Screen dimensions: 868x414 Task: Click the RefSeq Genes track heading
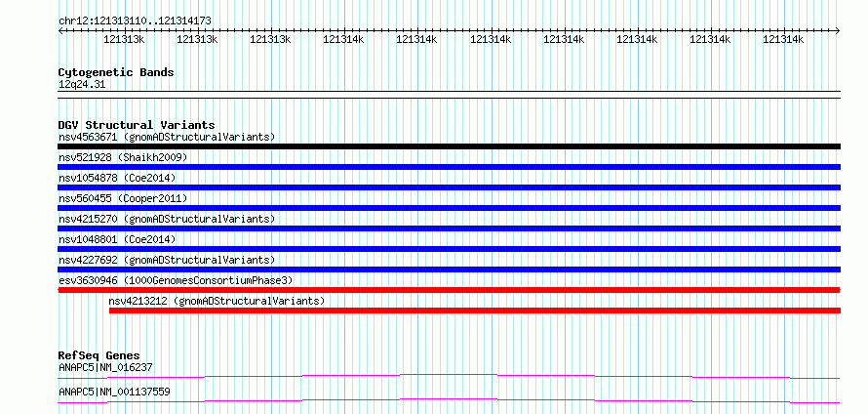(x=99, y=355)
